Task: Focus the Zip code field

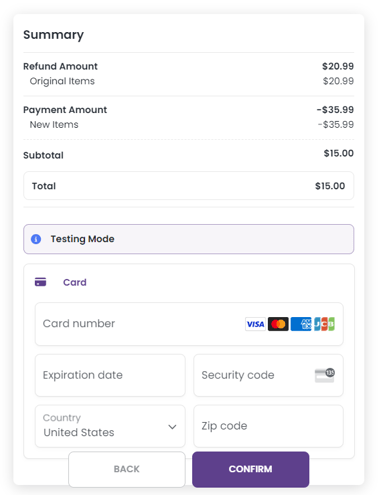Action: coord(268,426)
